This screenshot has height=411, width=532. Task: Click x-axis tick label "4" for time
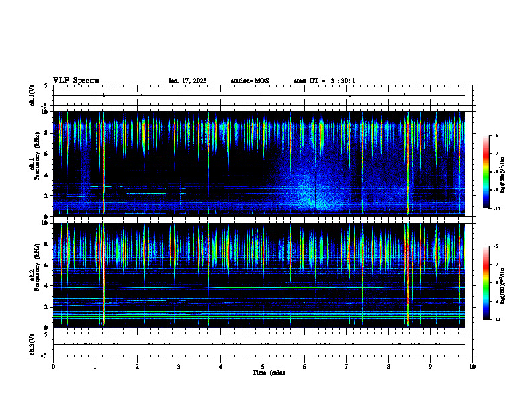point(221,367)
